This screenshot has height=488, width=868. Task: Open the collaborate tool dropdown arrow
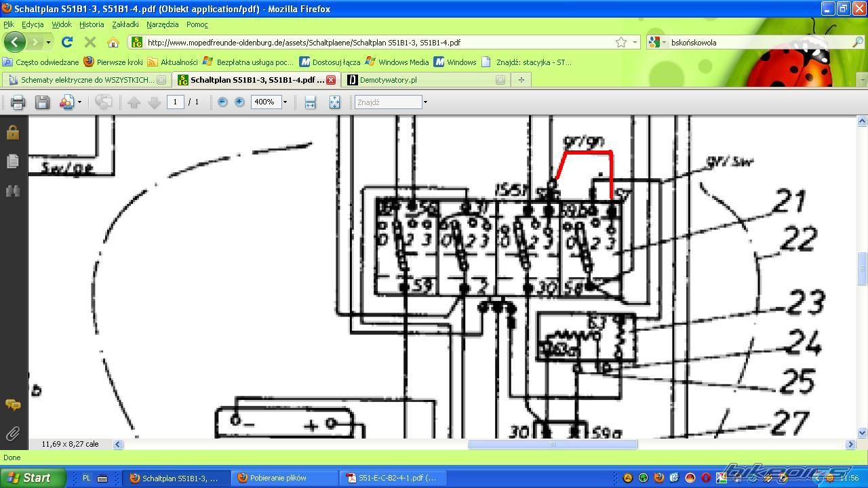click(79, 102)
